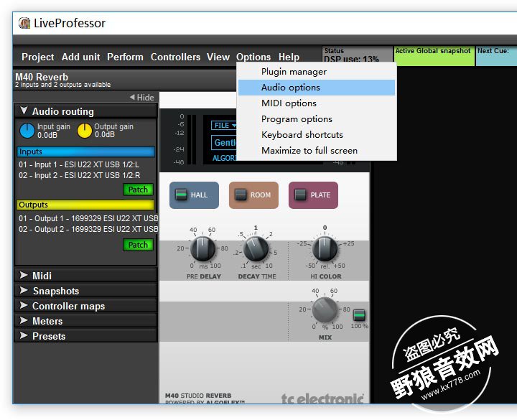Click the MIX knob
This screenshot has width=517, height=420.
point(325,309)
